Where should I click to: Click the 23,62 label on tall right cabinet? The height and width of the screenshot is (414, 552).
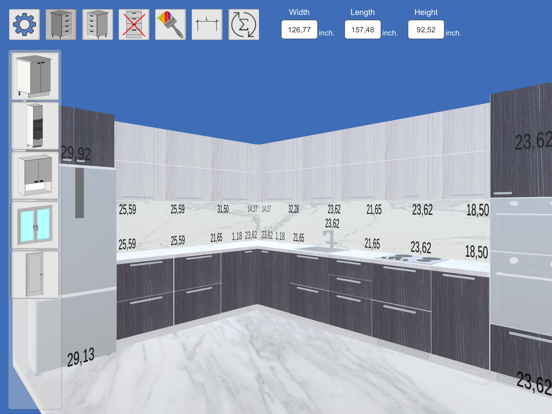533,141
